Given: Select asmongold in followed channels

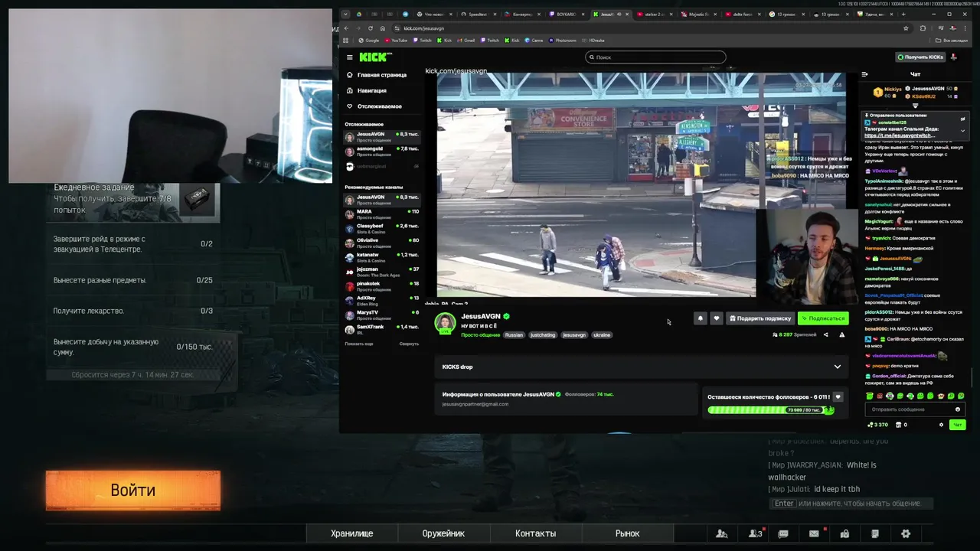Looking at the screenshot, I should [x=381, y=151].
